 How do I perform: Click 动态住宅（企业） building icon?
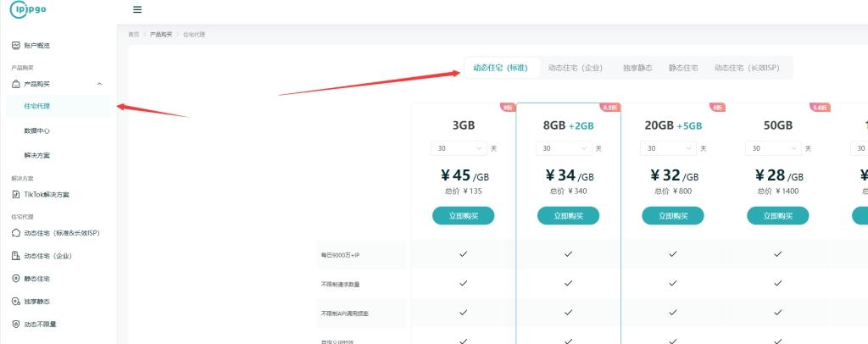[x=15, y=256]
